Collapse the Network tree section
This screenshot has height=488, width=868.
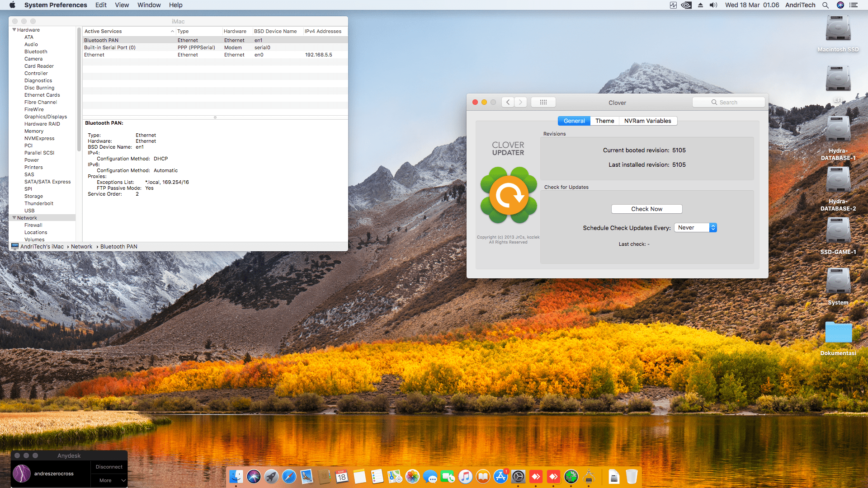coord(14,218)
